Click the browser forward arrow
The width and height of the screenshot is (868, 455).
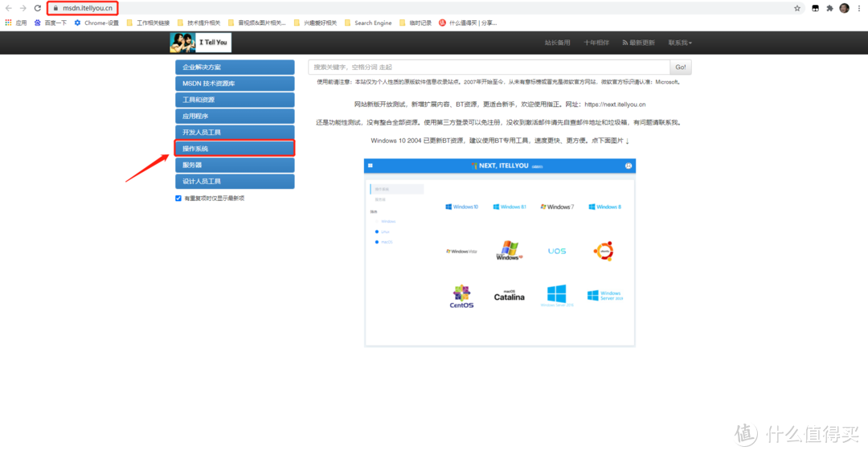tap(23, 8)
